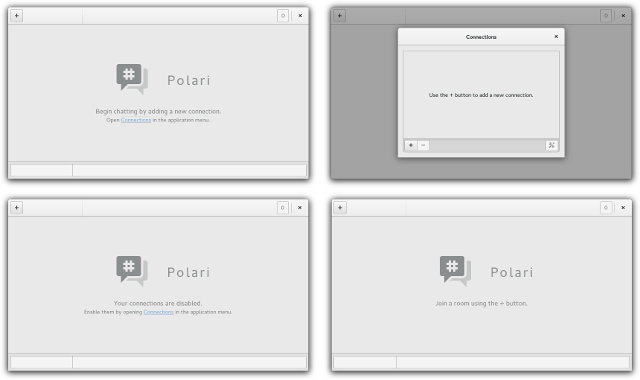Screen dimensions: 640x380
Task: Open connection properties tool icon in Connections dialog
Action: [x=551, y=145]
